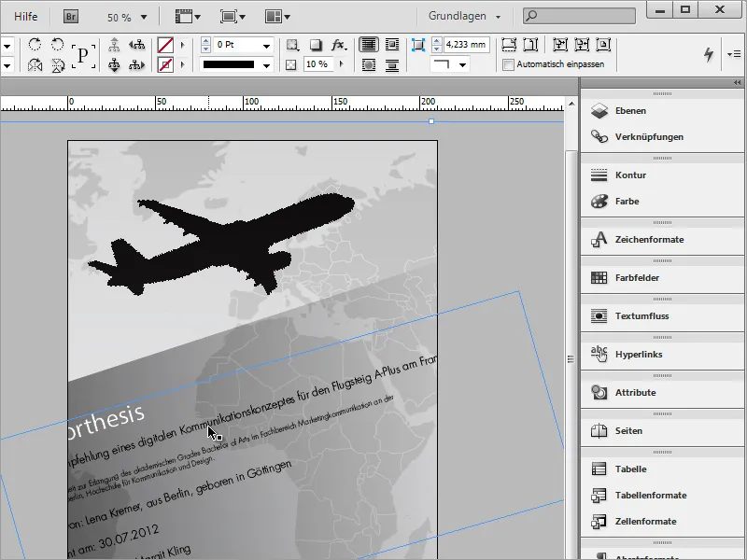This screenshot has height=560, width=747.
Task: Enable Automatisch einpassen checkbox
Action: [x=508, y=64]
